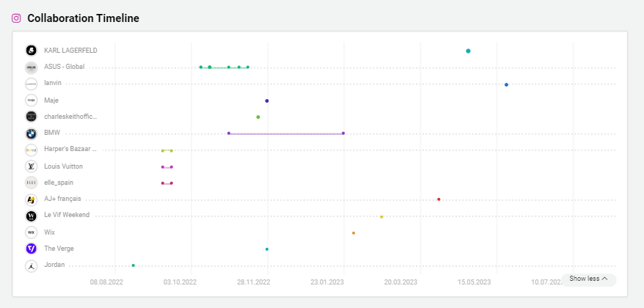
Task: Select the elle_spain logo icon
Action: (x=32, y=183)
